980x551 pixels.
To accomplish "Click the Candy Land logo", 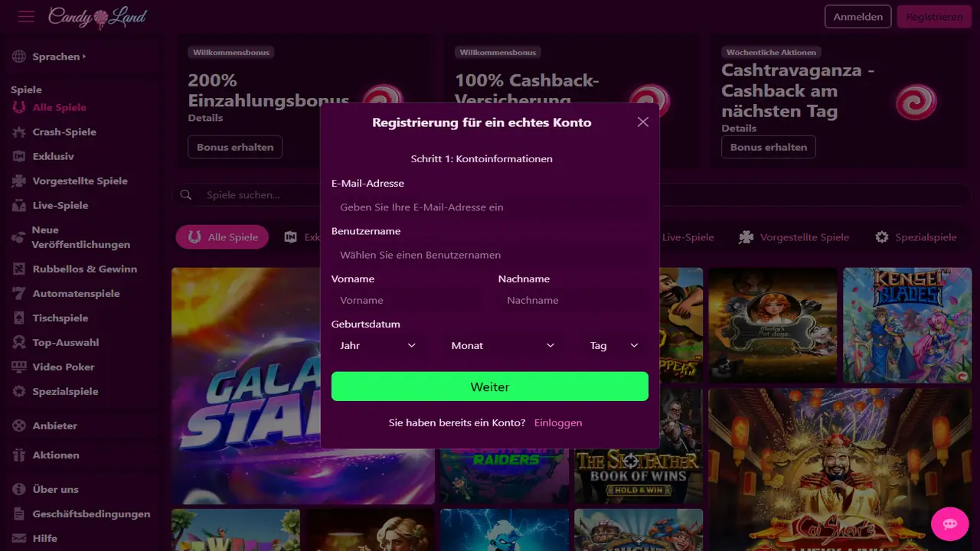I will [x=97, y=16].
